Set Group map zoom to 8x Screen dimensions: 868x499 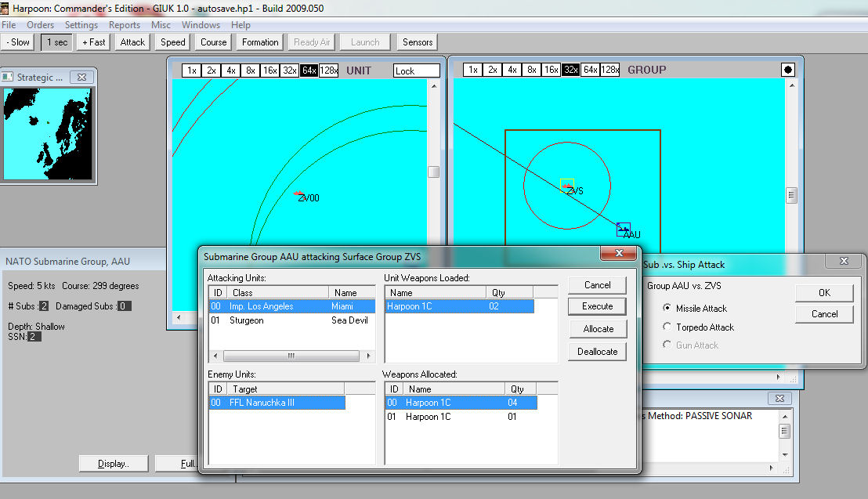click(x=531, y=70)
